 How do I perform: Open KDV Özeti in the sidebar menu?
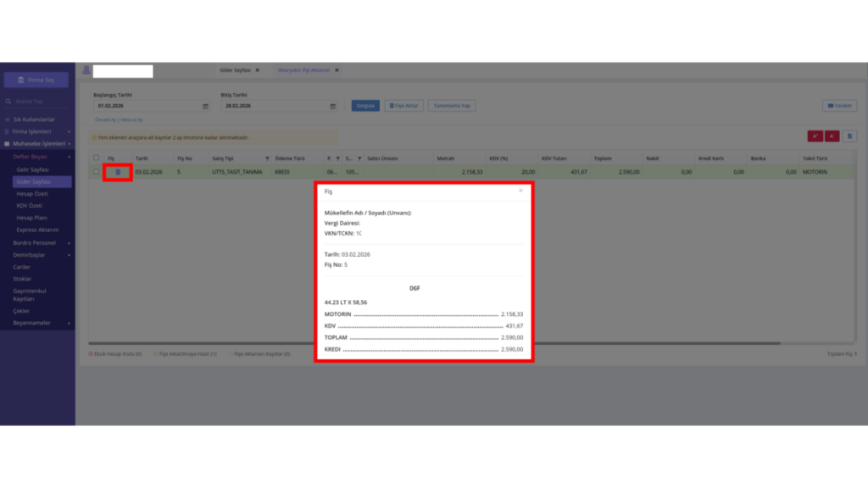point(30,206)
